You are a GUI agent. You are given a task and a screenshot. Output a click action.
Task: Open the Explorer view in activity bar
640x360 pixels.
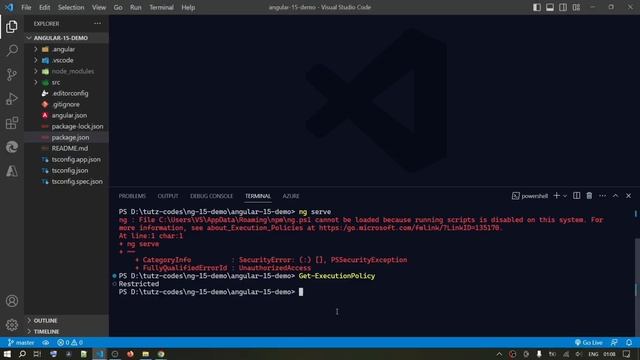[x=12, y=27]
